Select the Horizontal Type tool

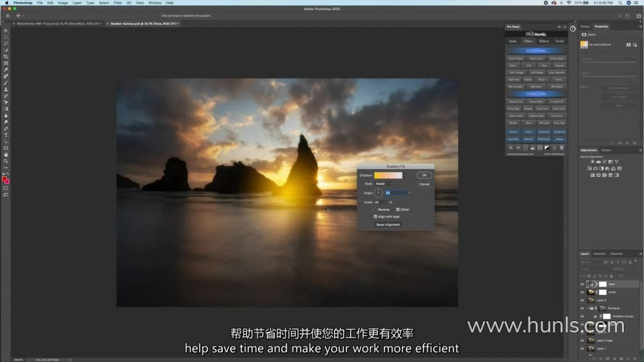coord(6,135)
